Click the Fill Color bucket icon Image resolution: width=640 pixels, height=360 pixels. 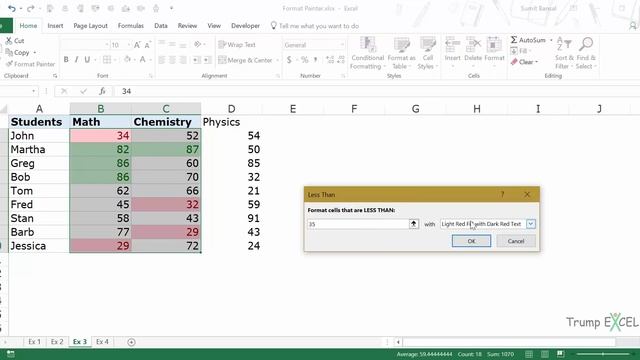(x=127, y=60)
